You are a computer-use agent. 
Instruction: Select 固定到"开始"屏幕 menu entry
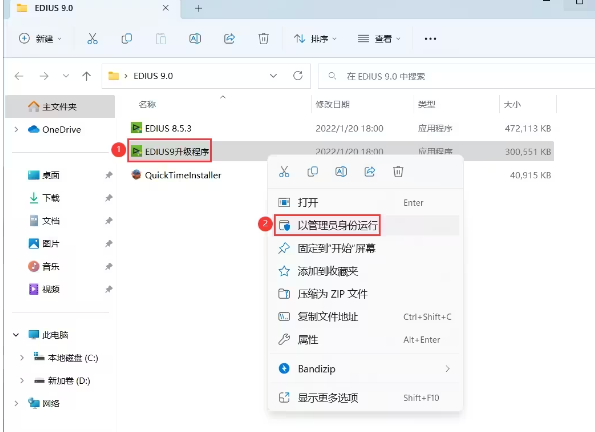[x=366, y=248]
